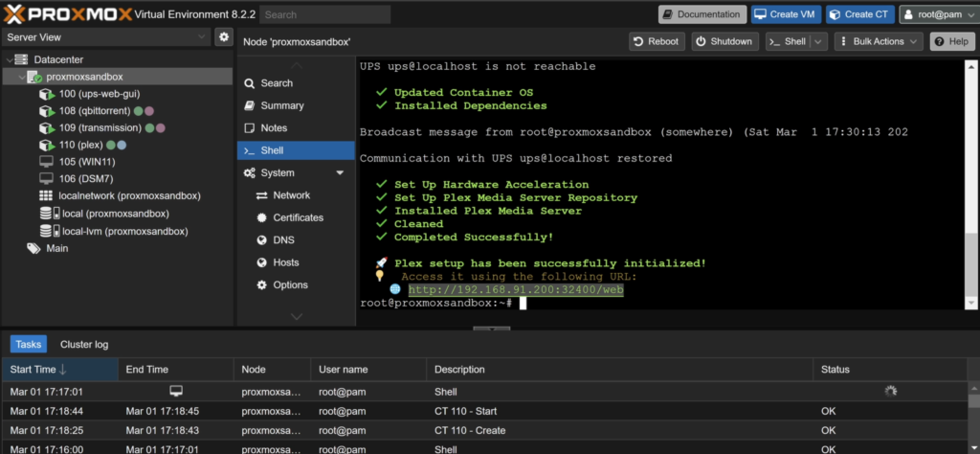
Task: Open Network settings
Action: 296,195
